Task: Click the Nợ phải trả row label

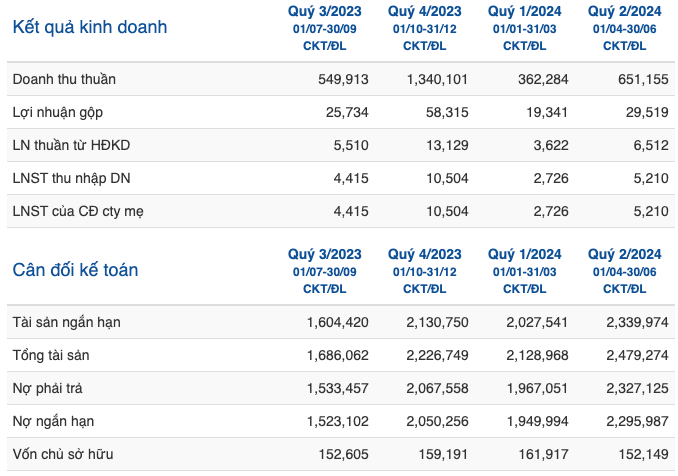Action: click(x=48, y=388)
